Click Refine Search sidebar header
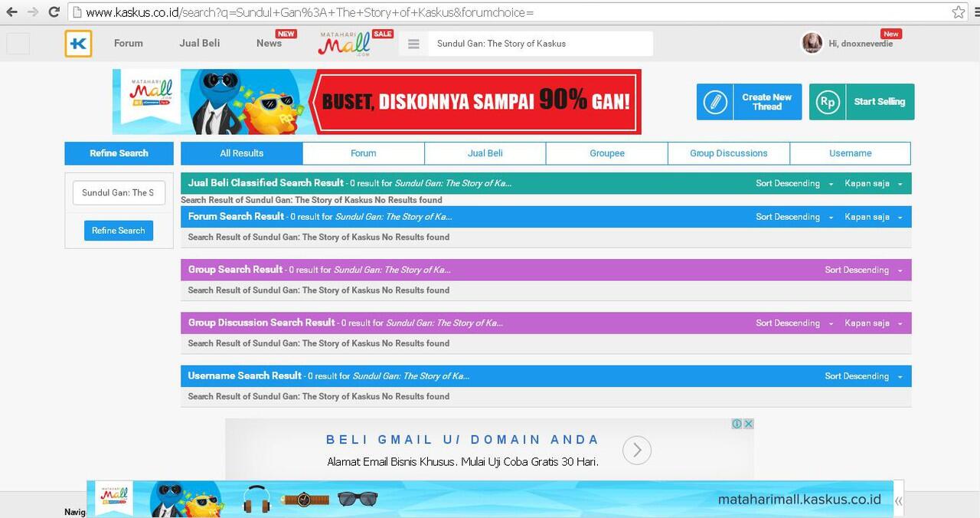This screenshot has width=980, height=518. click(119, 153)
